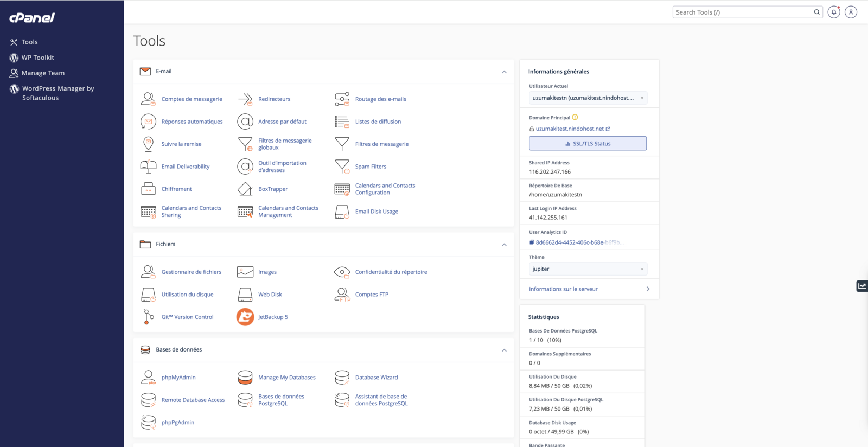Click the Domaine Principal info icon
This screenshot has width=868, height=447.
click(575, 117)
